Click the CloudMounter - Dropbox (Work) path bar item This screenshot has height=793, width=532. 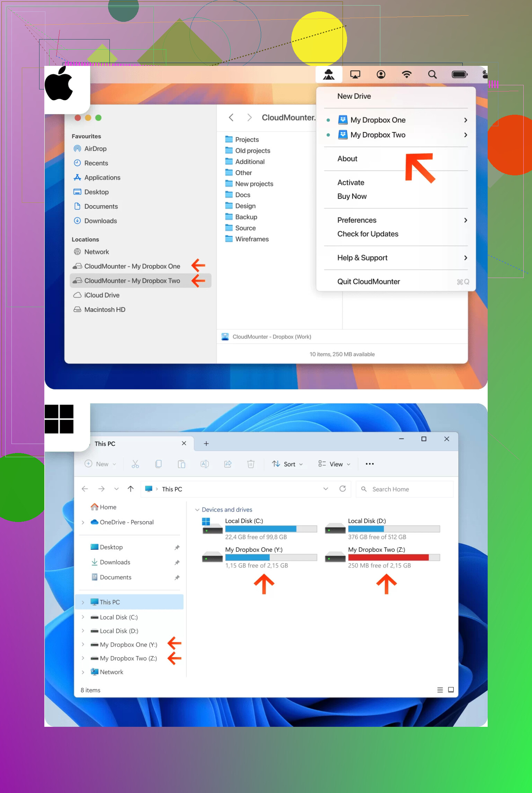point(266,337)
